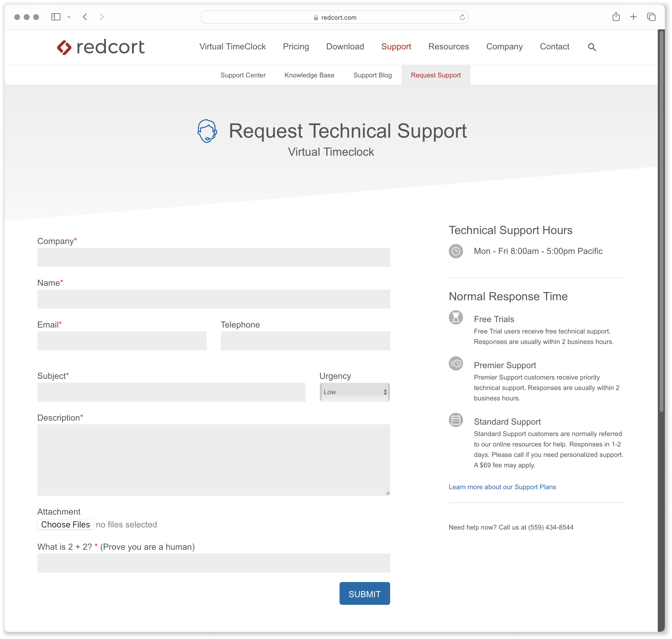Go forward with the browser forward arrow
The height and width of the screenshot is (639, 672).
tap(102, 17)
